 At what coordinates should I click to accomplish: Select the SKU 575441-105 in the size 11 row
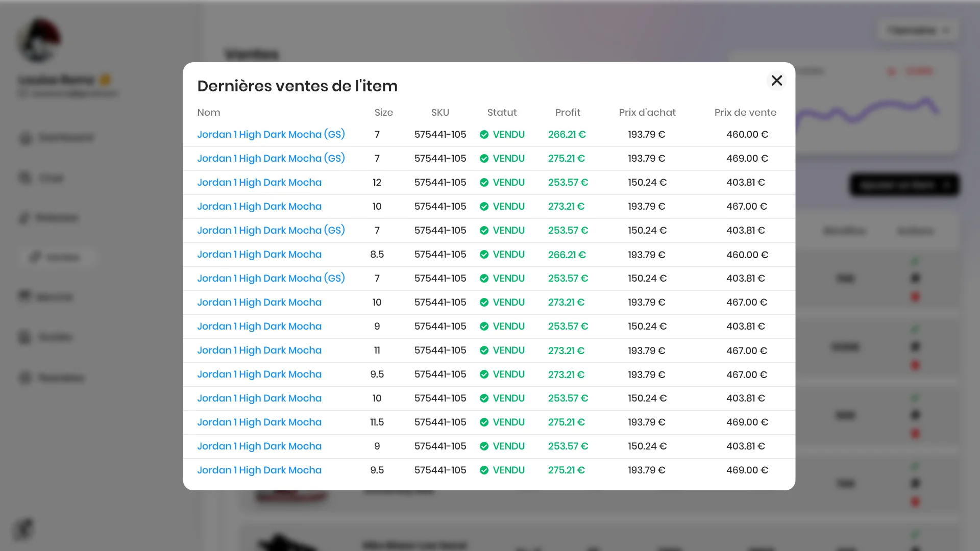(x=440, y=350)
